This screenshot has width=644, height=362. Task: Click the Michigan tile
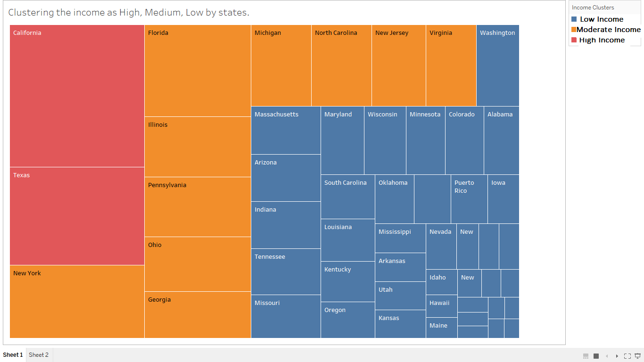(x=281, y=66)
